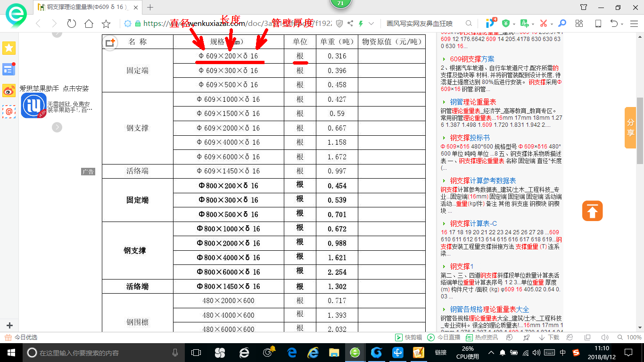Share the page via address bar share icon

[350, 24]
